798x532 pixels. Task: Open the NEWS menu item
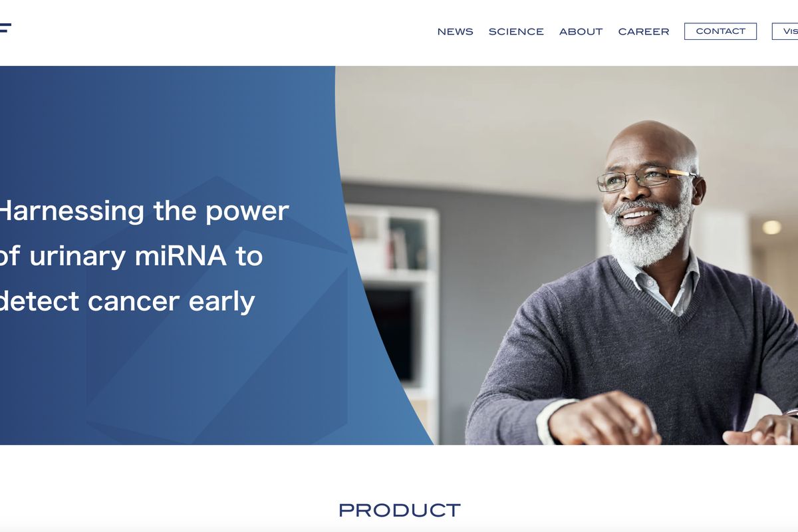[455, 31]
